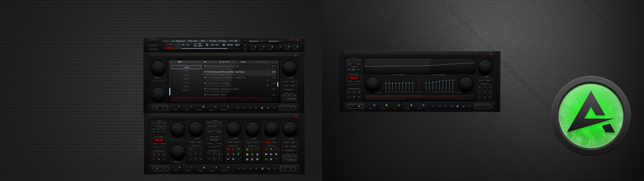
Task: Select spectrum preset 6 in equalizer window
Action: click(490, 97)
